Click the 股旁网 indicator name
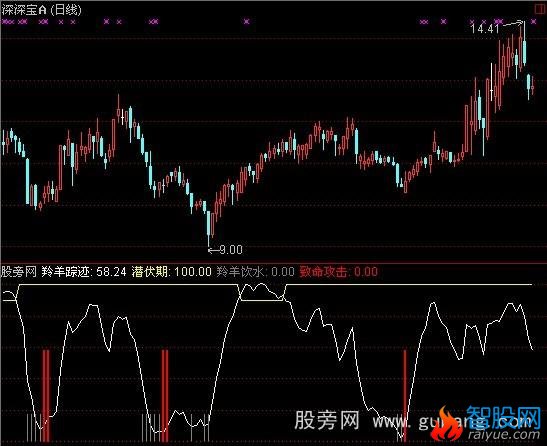Image resolution: width=547 pixels, height=446 pixels. tap(19, 272)
